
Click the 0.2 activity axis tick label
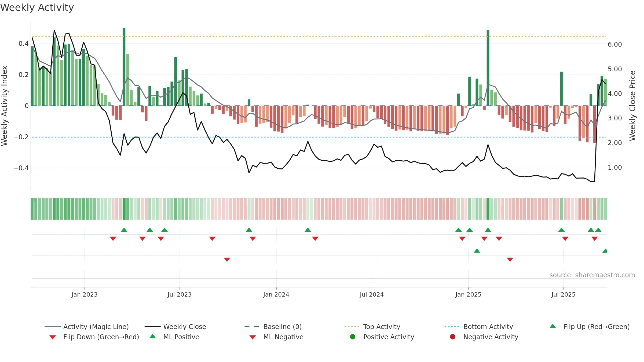pyautogui.click(x=23, y=75)
